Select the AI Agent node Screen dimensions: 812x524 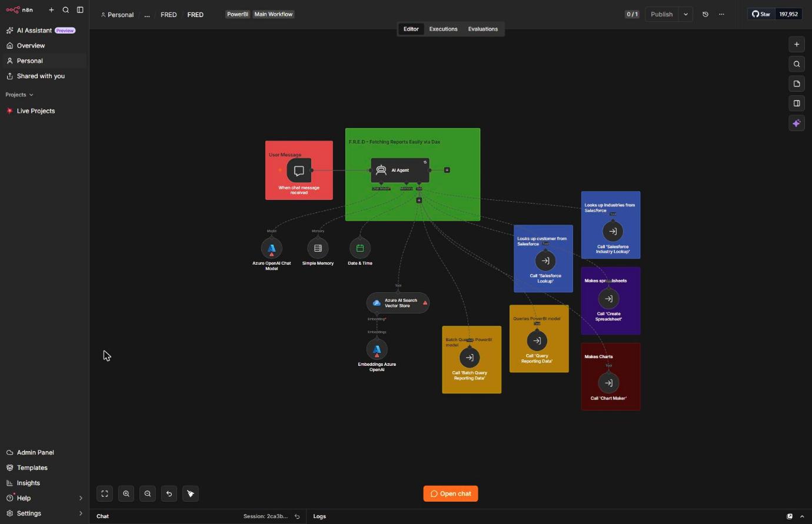pyautogui.click(x=400, y=170)
